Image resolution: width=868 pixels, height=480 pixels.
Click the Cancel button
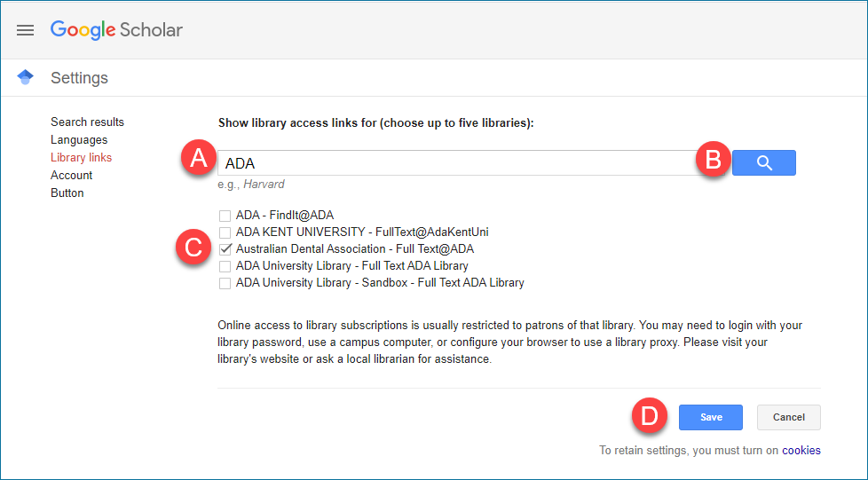[x=788, y=417]
